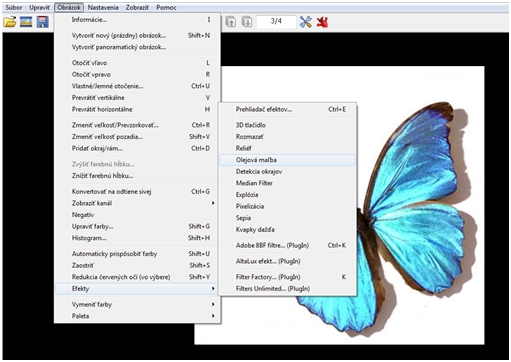The image size is (511, 362).
Task: Expand the Zobraziť kanál submenu
Action: pyautogui.click(x=138, y=203)
